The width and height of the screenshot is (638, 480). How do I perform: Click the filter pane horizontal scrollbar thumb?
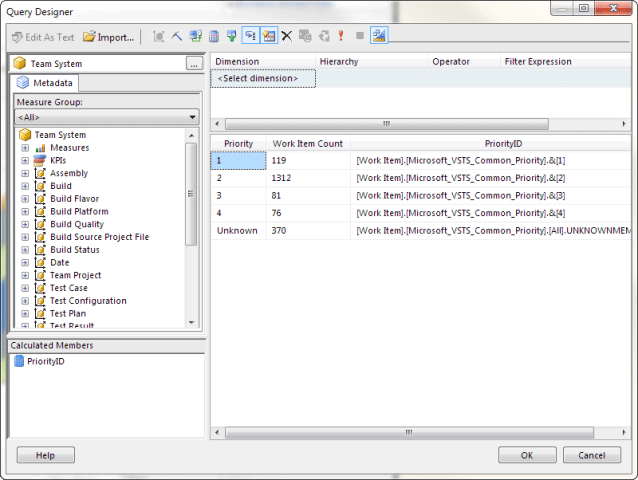(387, 123)
